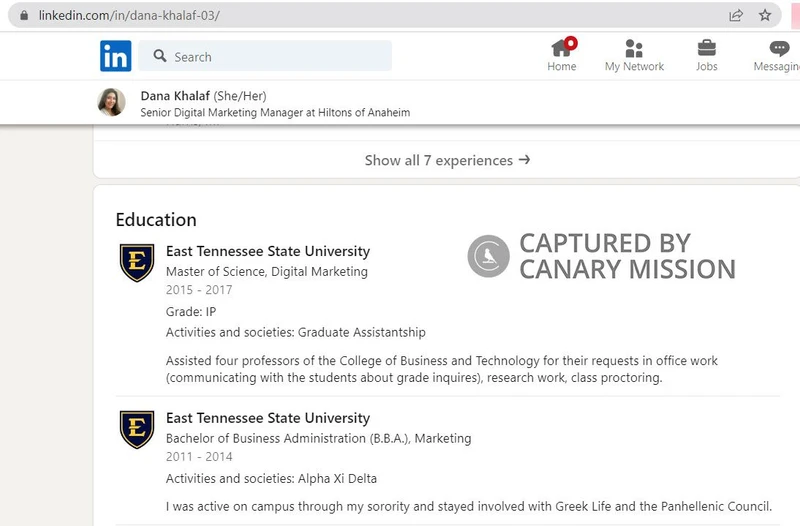Image resolution: width=800 pixels, height=526 pixels.
Task: Open East Tennessee State University Master's entry
Action: [268, 251]
